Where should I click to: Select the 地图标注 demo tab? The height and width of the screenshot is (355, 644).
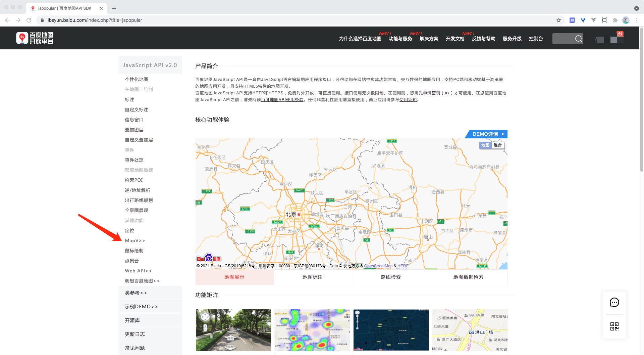(x=313, y=277)
